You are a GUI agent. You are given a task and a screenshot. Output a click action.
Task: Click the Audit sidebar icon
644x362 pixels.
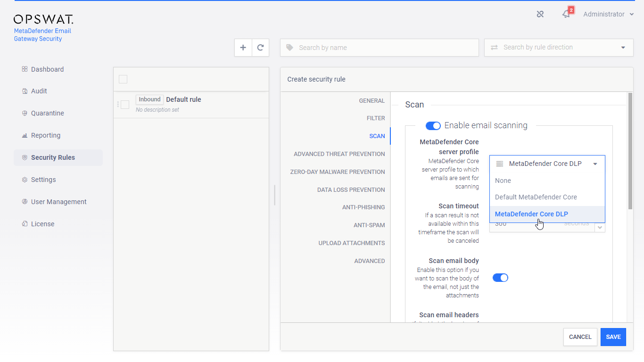pos(25,91)
